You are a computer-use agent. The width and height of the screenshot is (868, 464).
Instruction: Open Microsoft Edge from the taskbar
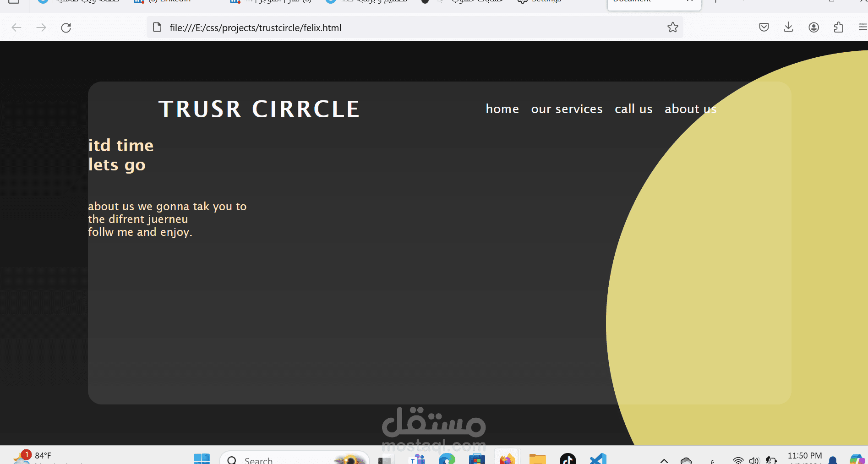(447, 459)
